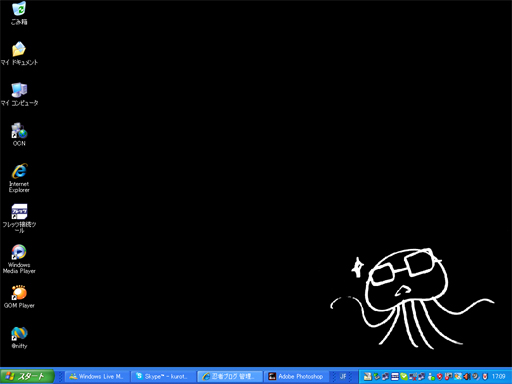Click the red shield security tray icon
Viewport: 512px width, 384px height.
click(440, 376)
